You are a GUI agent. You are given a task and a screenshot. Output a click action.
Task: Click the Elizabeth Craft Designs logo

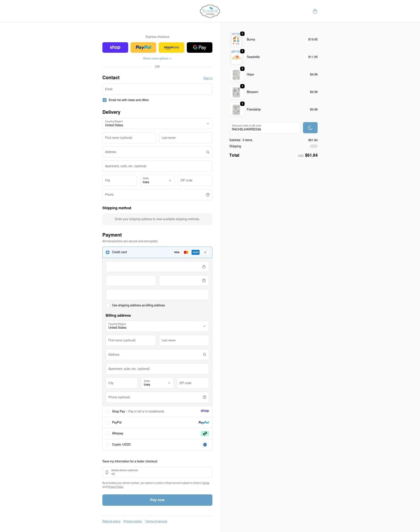tap(210, 11)
